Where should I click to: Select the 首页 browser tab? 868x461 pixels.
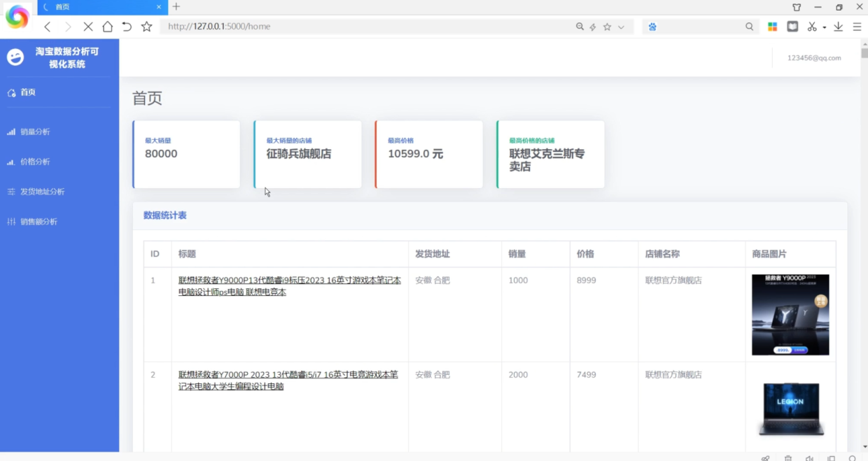tap(102, 7)
